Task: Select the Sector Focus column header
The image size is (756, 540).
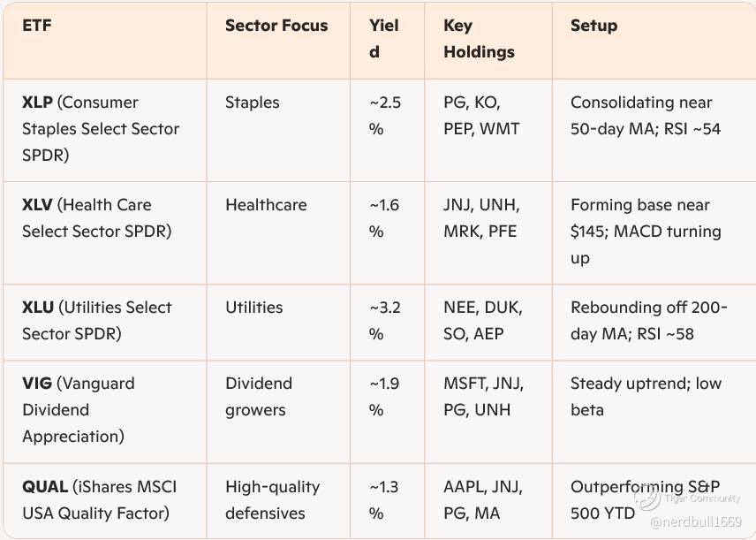Action: click(276, 26)
